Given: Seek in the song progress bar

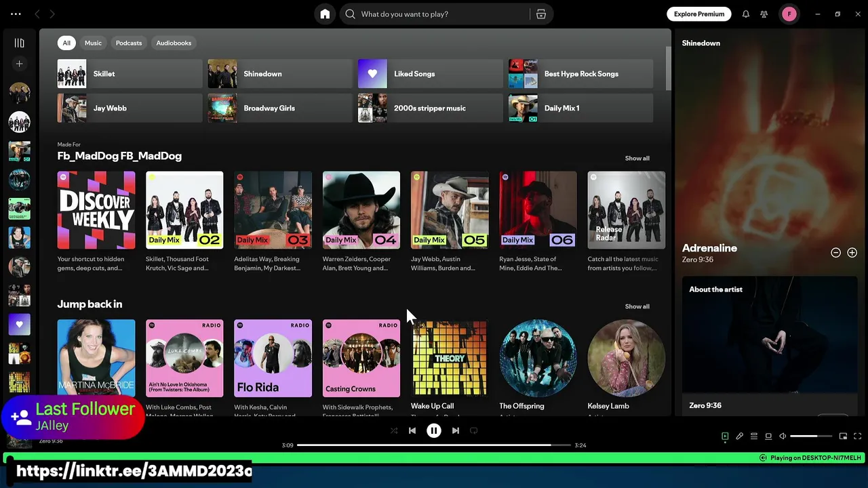Looking at the screenshot, I should click(x=434, y=445).
